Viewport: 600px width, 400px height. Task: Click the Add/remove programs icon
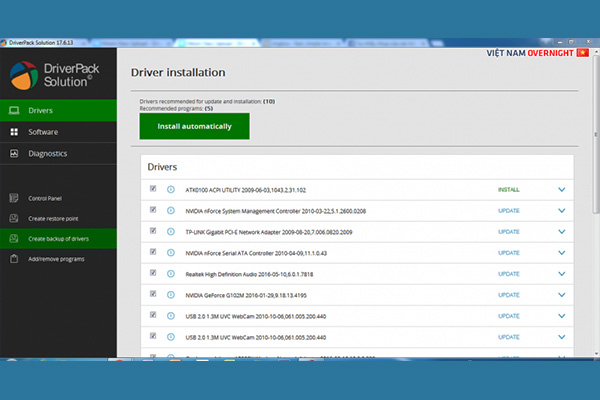pos(14,259)
